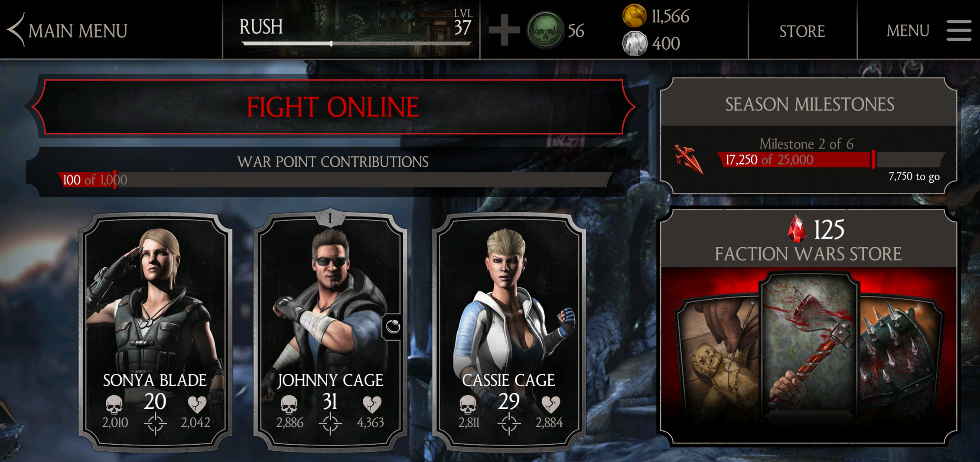
Task: Click the plus icon to add souls
Action: click(x=504, y=30)
